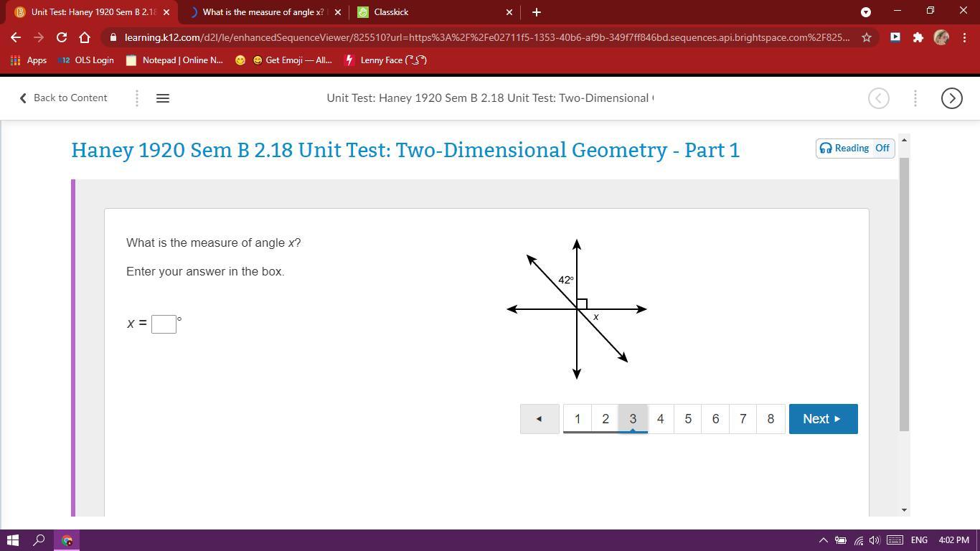Open the volume control in system tray
Screen dimensions: 980x551
click(x=875, y=540)
